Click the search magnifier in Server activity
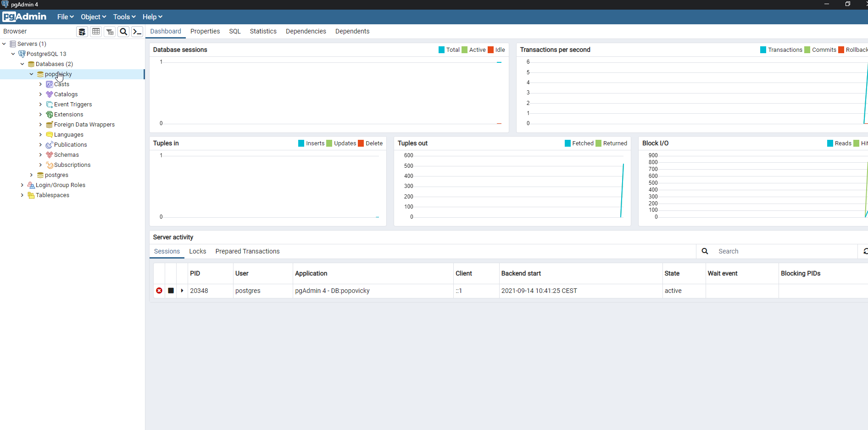The image size is (868, 430). click(705, 251)
